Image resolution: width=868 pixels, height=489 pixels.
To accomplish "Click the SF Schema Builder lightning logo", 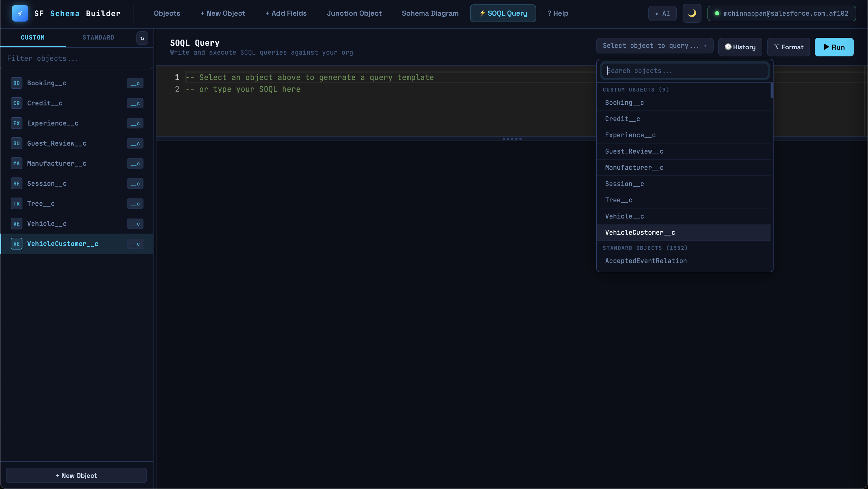I will point(20,14).
